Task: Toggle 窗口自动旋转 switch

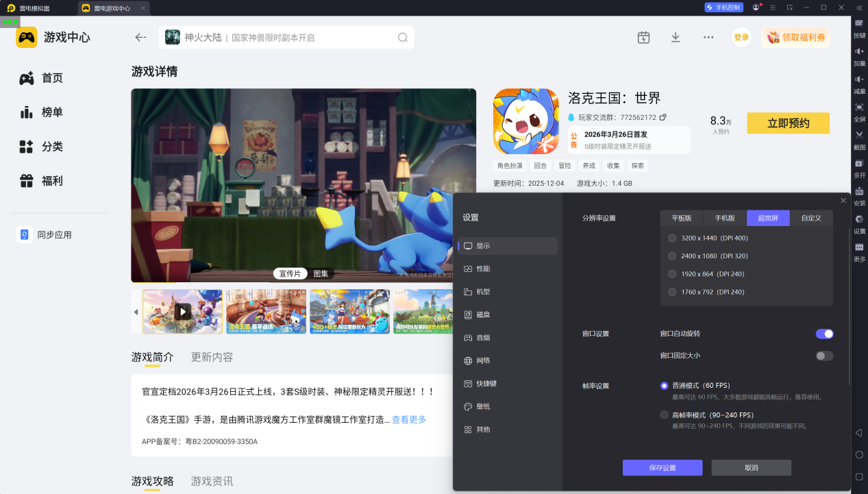Action: [824, 334]
